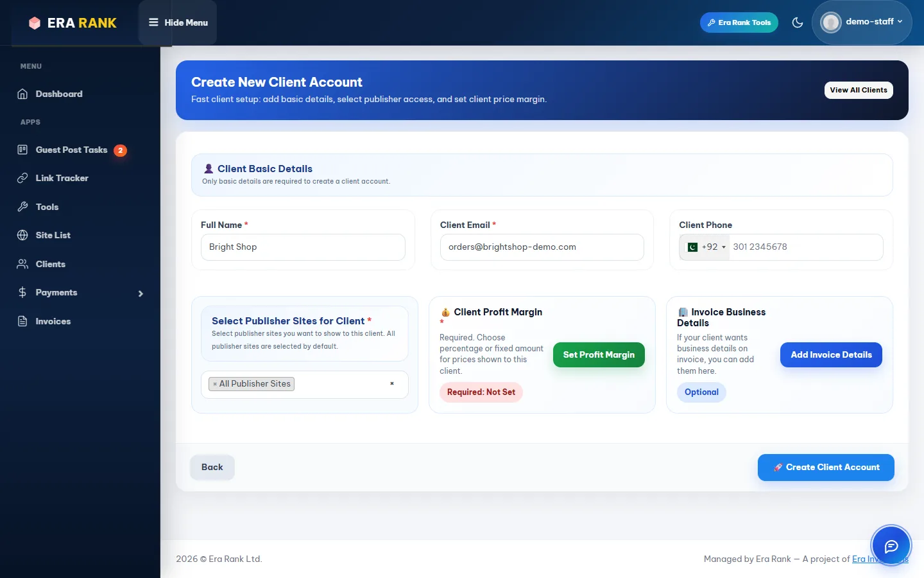Click 'Create New Client Account' title

click(277, 82)
